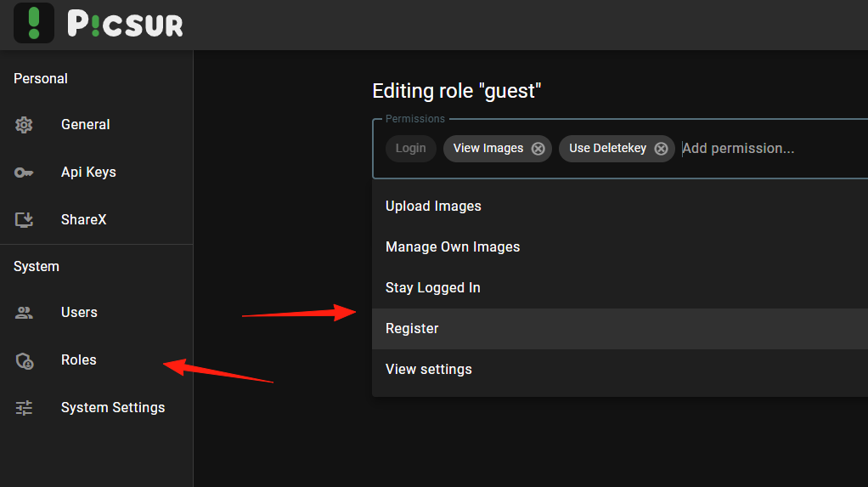Click the Roles shield icon
This screenshot has height=487, width=868.
coord(25,360)
